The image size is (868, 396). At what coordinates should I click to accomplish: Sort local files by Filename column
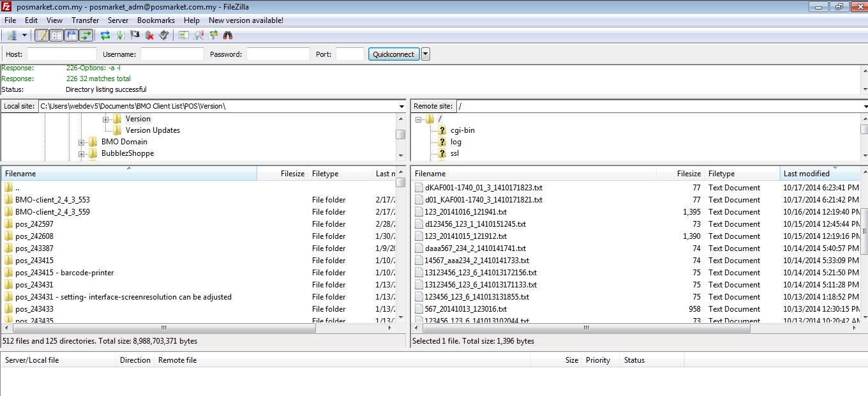(129, 174)
